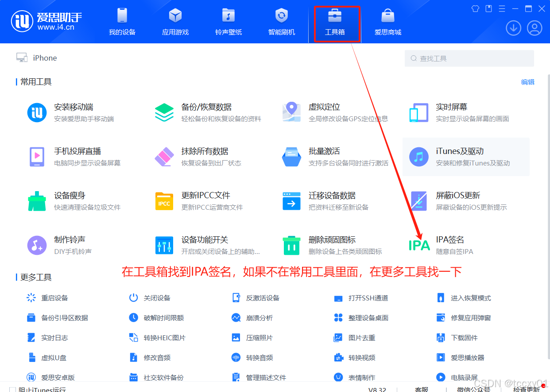Click the 爱思助手 logo

tap(46, 21)
